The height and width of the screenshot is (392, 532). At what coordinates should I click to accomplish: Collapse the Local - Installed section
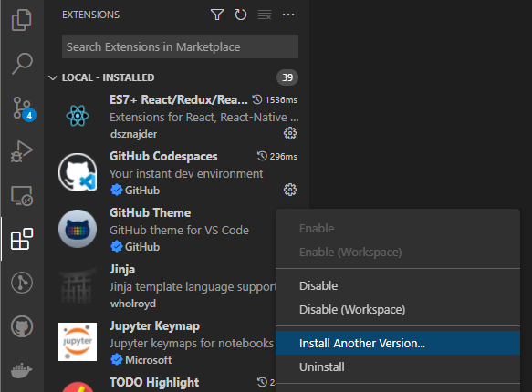tap(53, 77)
